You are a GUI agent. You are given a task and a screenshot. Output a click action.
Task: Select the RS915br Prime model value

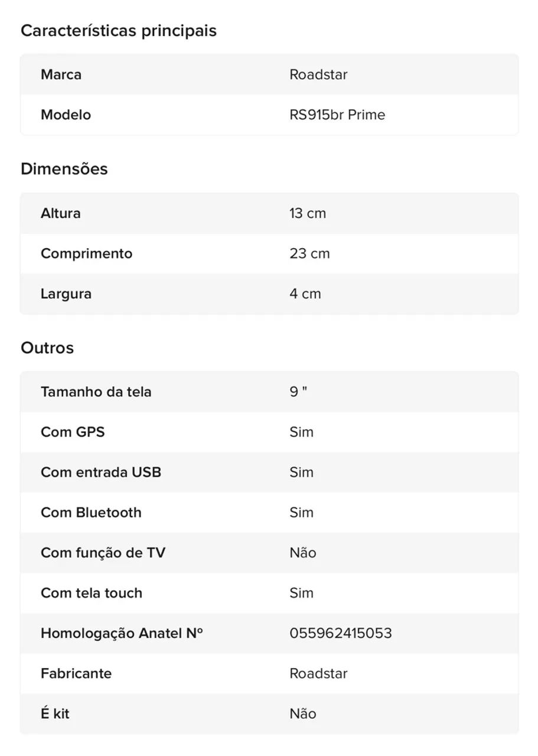[337, 115]
